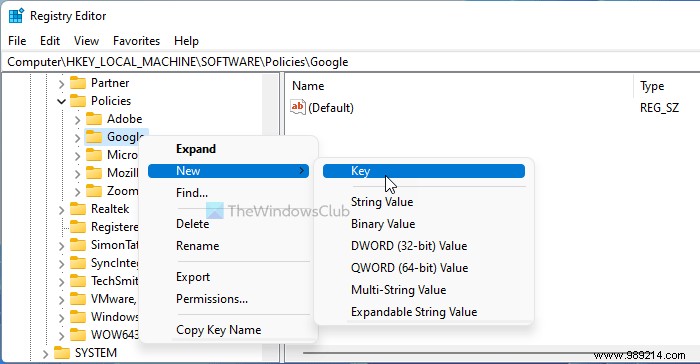
Task: Collapse the Policies tree node
Action: tap(61, 101)
